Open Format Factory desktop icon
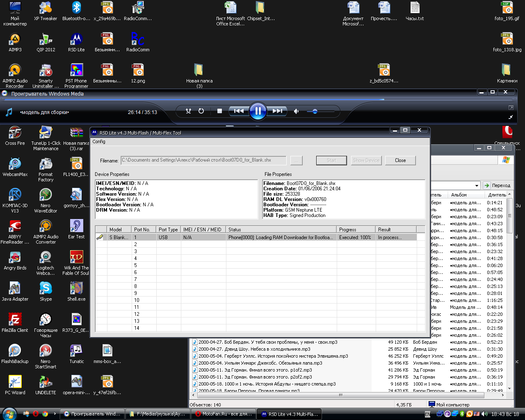 (x=46, y=169)
